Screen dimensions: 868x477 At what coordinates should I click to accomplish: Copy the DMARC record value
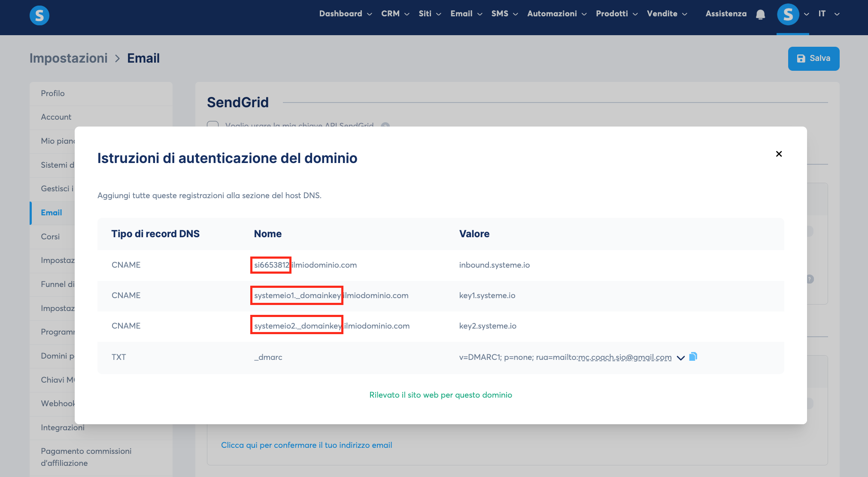coord(693,356)
